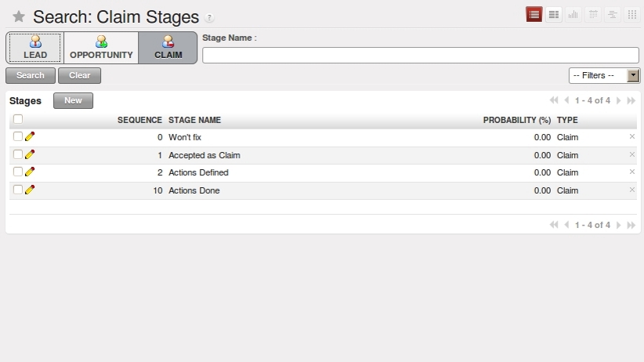Select the LEAD filter tab
644x362 pixels.
35,48
